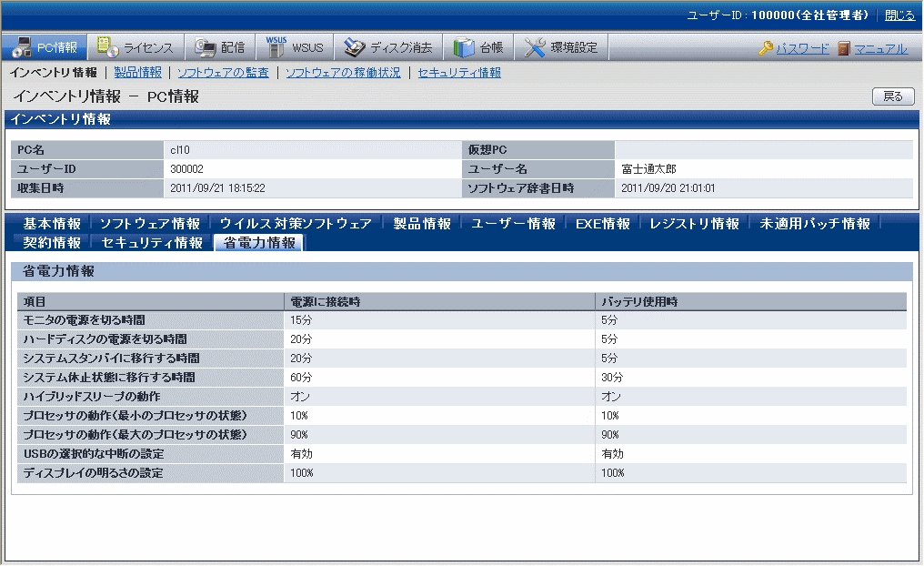
Task: Switch to the ソフトウェア情報 tab
Action: (150, 224)
